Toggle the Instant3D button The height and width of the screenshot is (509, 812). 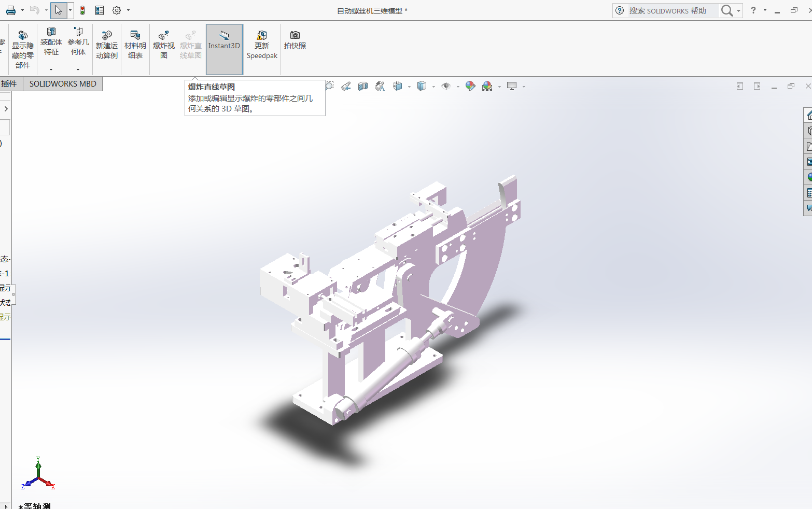pos(224,49)
